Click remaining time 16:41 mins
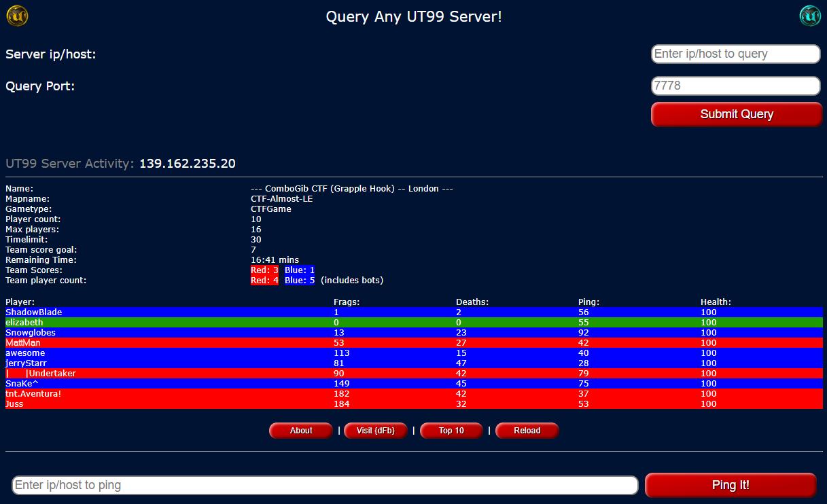The height and width of the screenshot is (504, 827). point(275,260)
